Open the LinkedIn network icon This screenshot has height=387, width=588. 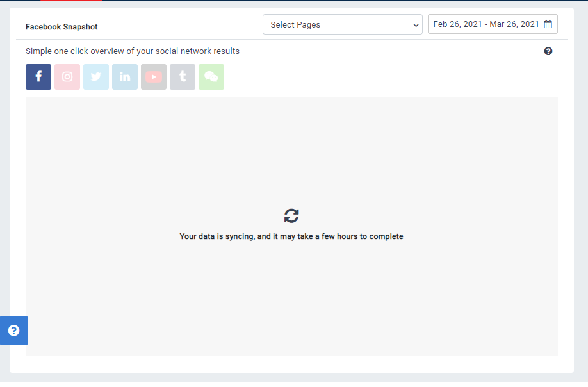125,77
